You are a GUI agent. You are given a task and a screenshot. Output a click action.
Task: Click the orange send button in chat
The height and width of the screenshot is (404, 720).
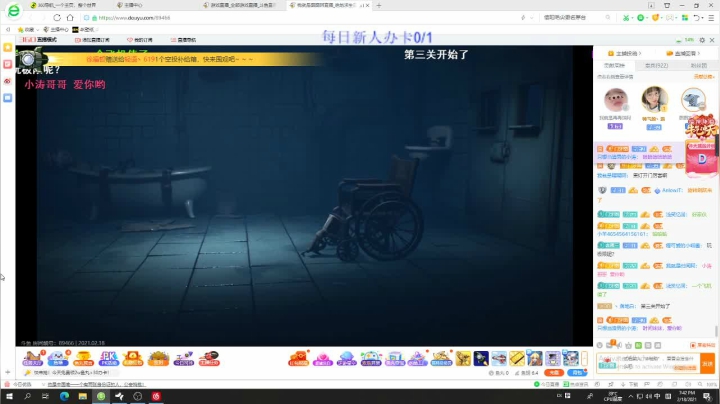708,364
